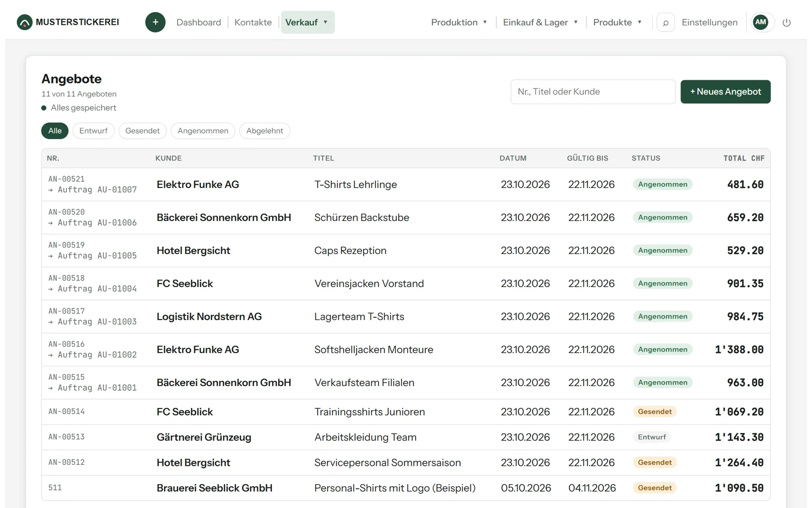This screenshot has width=812, height=508.
Task: Filter offers by Angenommen
Action: pyautogui.click(x=203, y=131)
